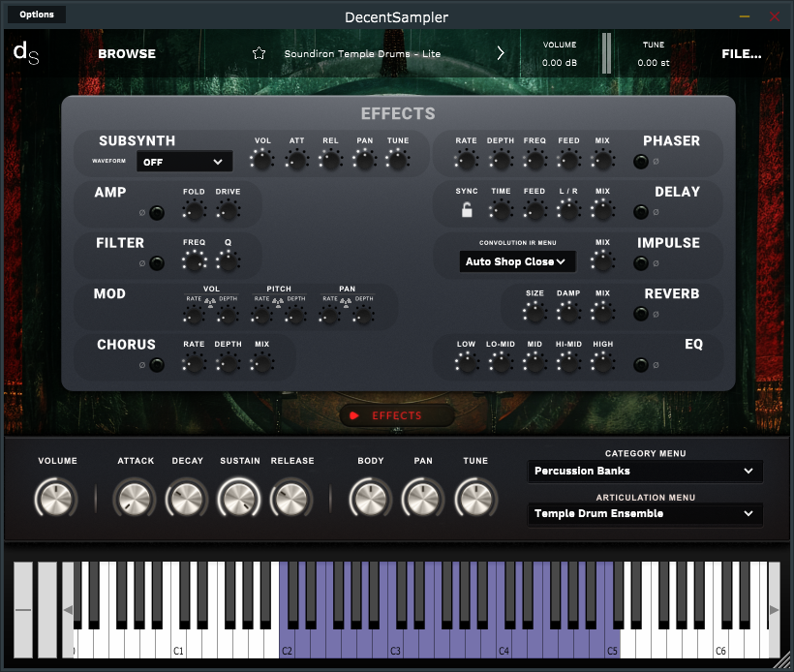The width and height of the screenshot is (794, 672).
Task: Click the Reverb SIZE knob
Action: pos(534,313)
